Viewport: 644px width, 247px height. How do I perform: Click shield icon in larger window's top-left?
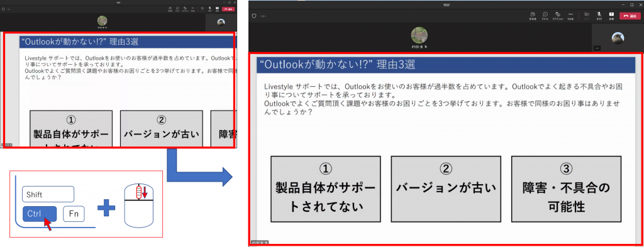tap(254, 16)
